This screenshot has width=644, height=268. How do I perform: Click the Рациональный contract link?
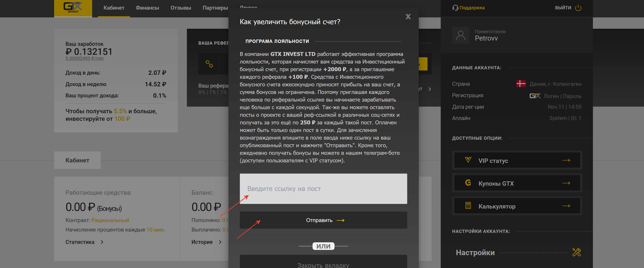click(110, 220)
